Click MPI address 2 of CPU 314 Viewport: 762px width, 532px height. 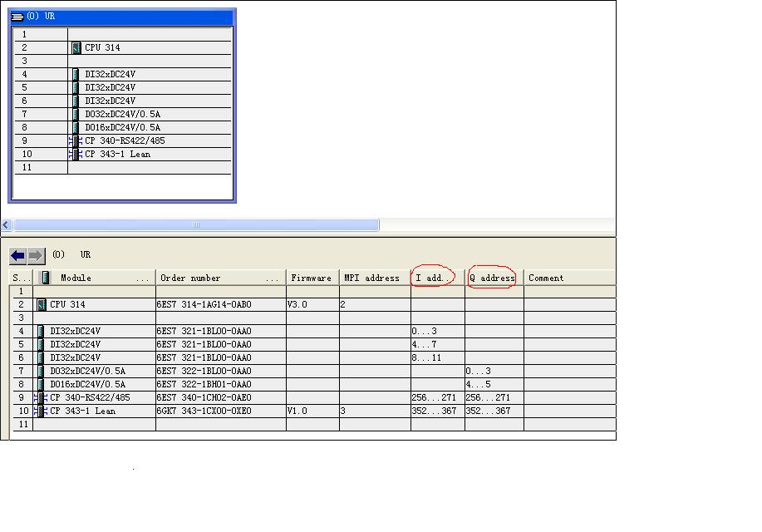click(342, 304)
